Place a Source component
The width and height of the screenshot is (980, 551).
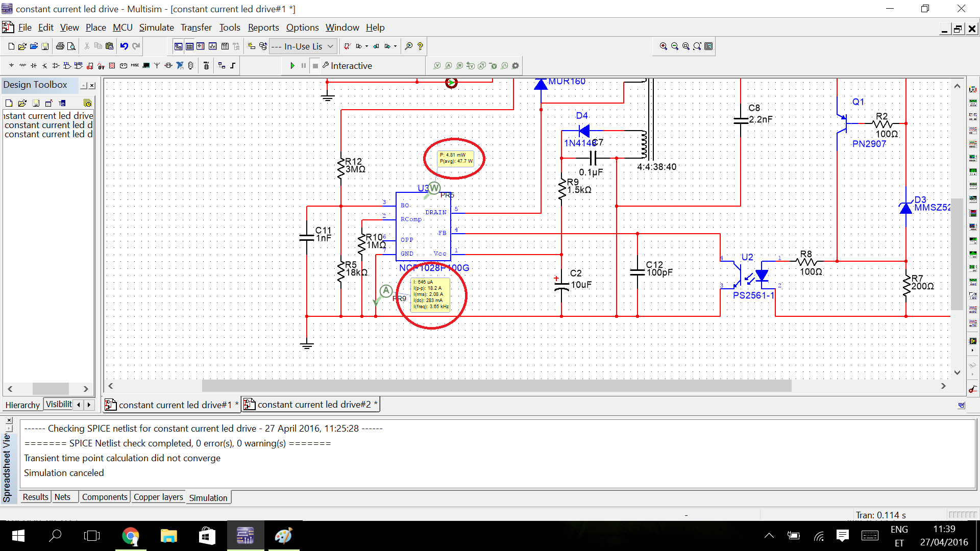11,66
